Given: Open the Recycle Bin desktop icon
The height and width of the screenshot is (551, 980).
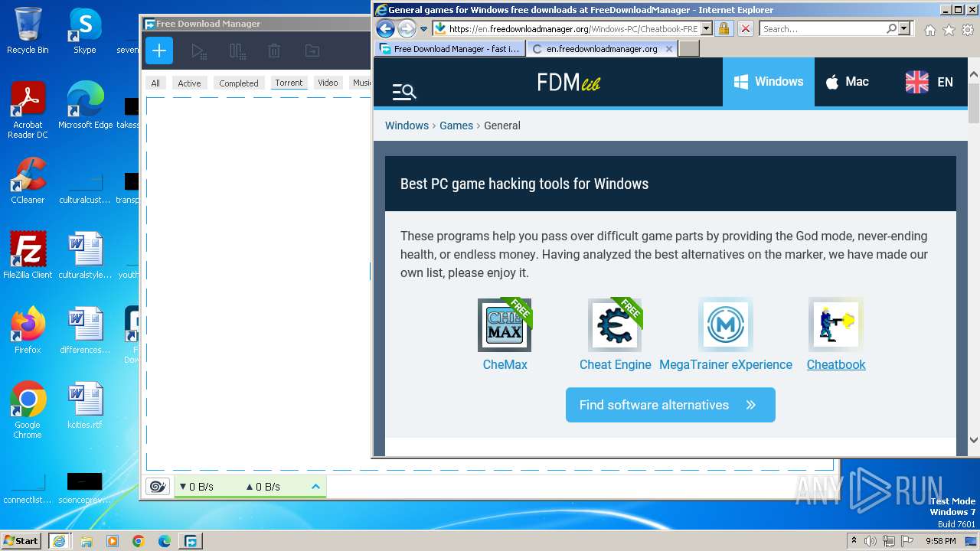Looking at the screenshot, I should pos(28,31).
